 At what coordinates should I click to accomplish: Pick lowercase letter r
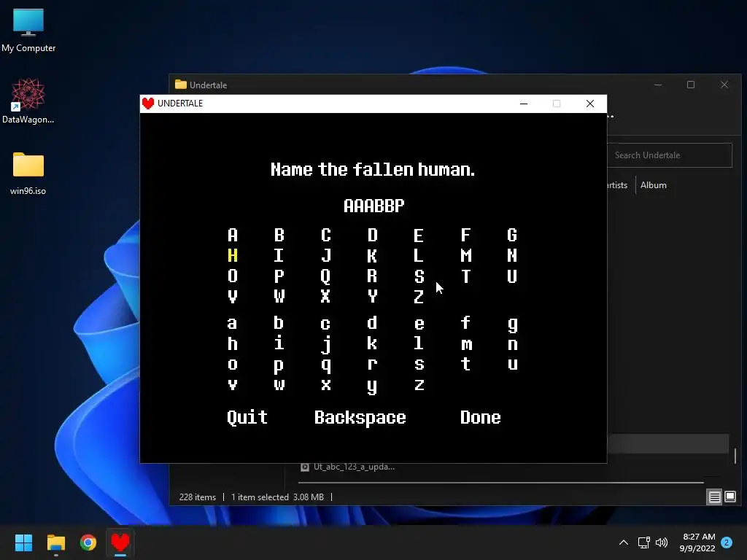[x=373, y=365]
